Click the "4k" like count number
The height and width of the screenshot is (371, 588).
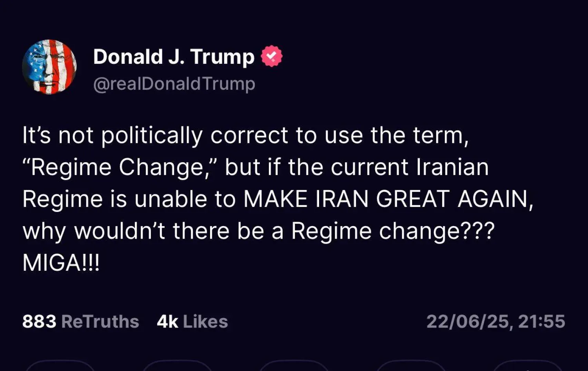tap(167, 322)
